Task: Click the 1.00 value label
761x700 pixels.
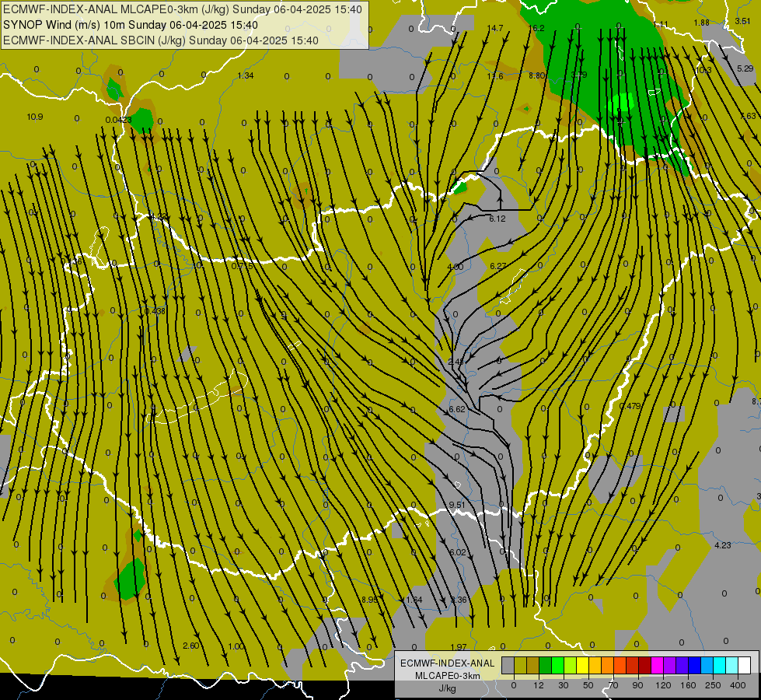Action: (x=236, y=646)
